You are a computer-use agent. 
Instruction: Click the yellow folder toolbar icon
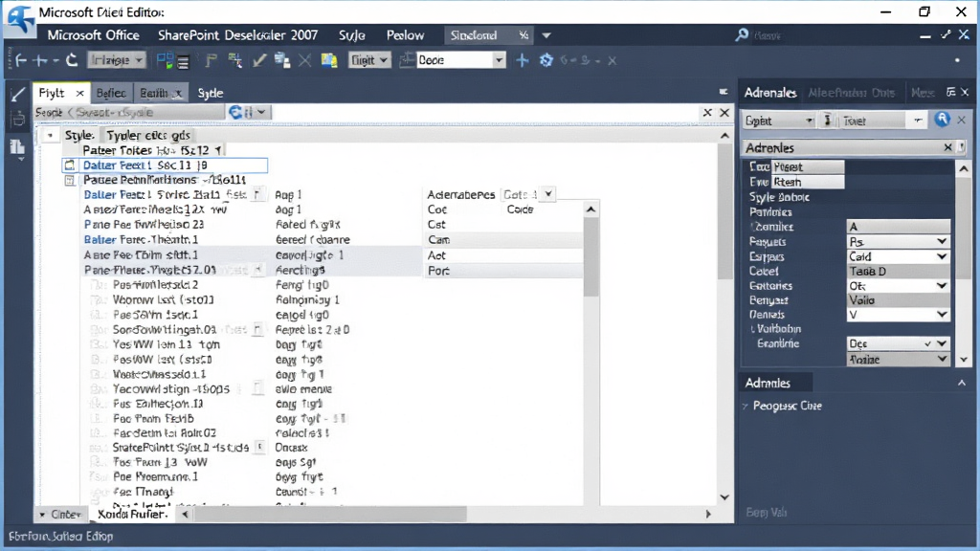coord(329,60)
